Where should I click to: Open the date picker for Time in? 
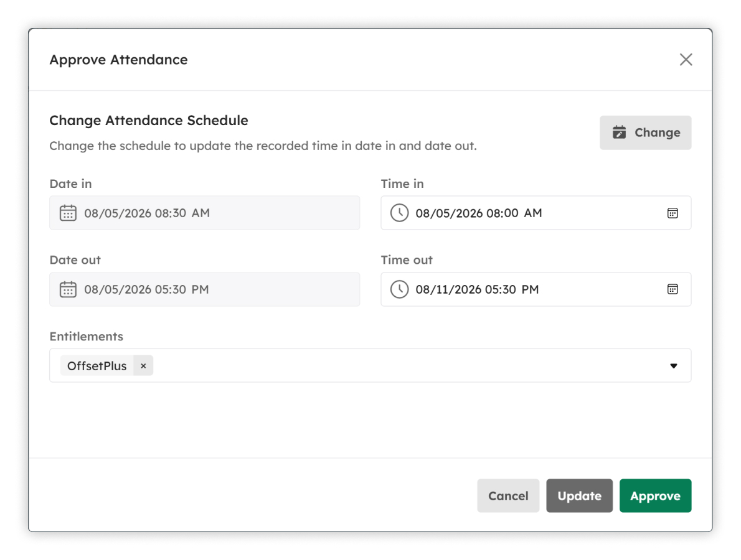[x=673, y=213]
